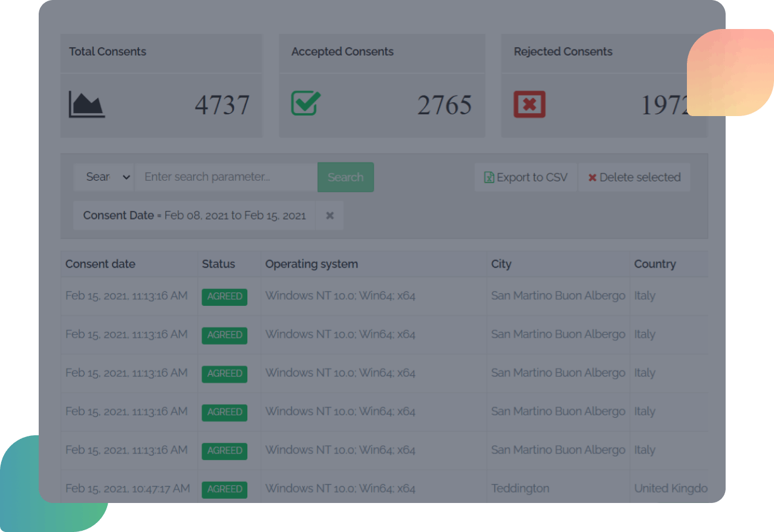Focus the search parameter input field

226,177
